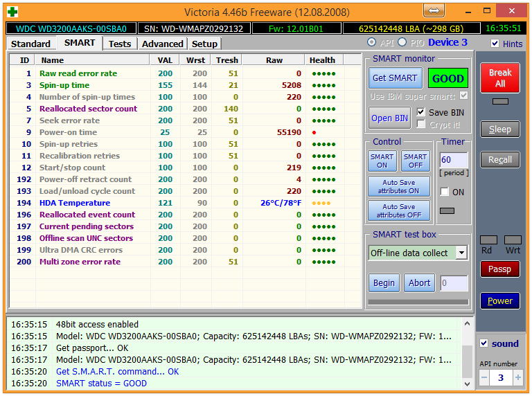
Task: Switch to the SMART tab
Action: point(80,43)
